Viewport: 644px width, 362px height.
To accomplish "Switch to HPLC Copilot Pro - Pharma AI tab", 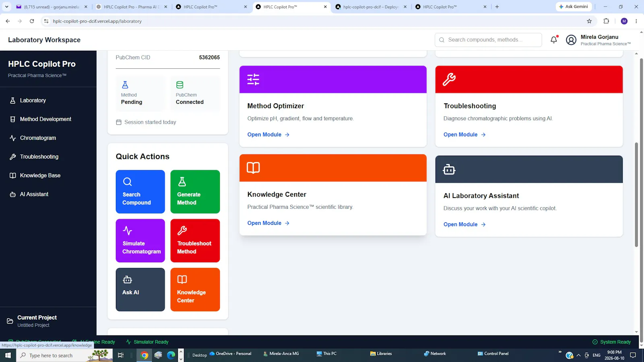I will [x=131, y=7].
